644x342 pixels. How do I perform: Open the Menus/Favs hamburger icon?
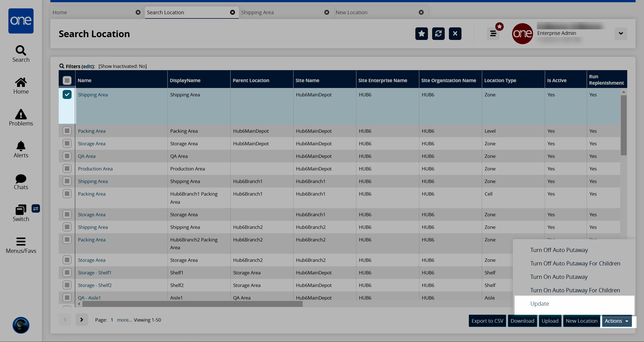click(x=21, y=241)
